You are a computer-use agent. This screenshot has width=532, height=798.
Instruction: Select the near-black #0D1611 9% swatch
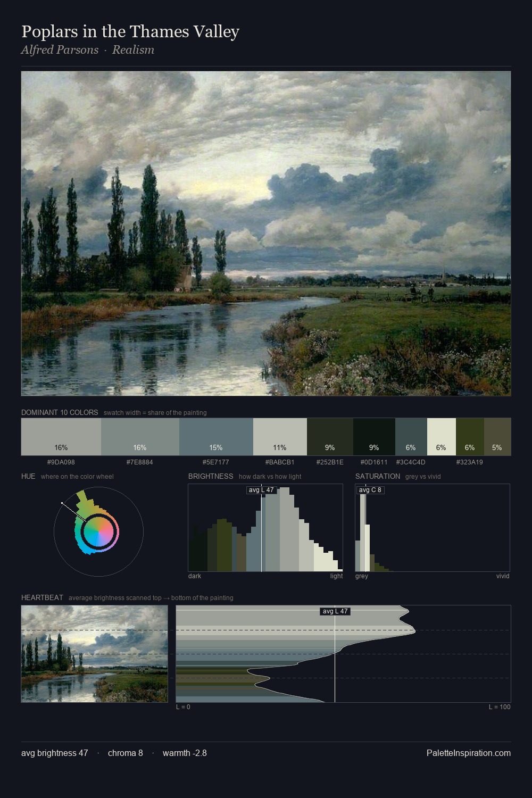point(374,437)
